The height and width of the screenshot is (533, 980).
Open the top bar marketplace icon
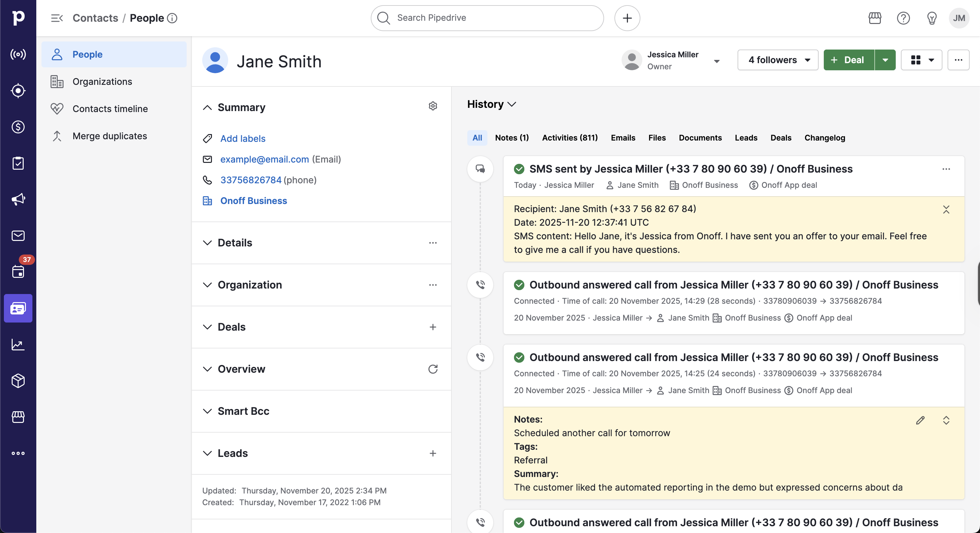click(875, 18)
